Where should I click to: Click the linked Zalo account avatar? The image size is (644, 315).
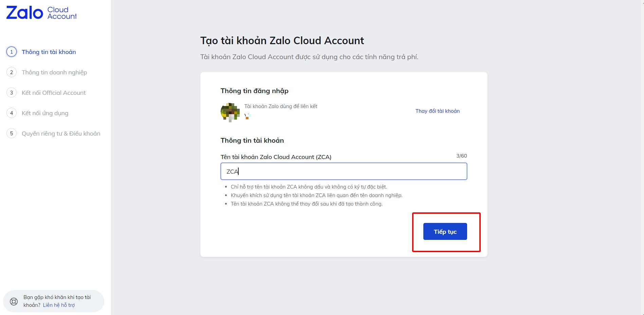[x=230, y=112]
